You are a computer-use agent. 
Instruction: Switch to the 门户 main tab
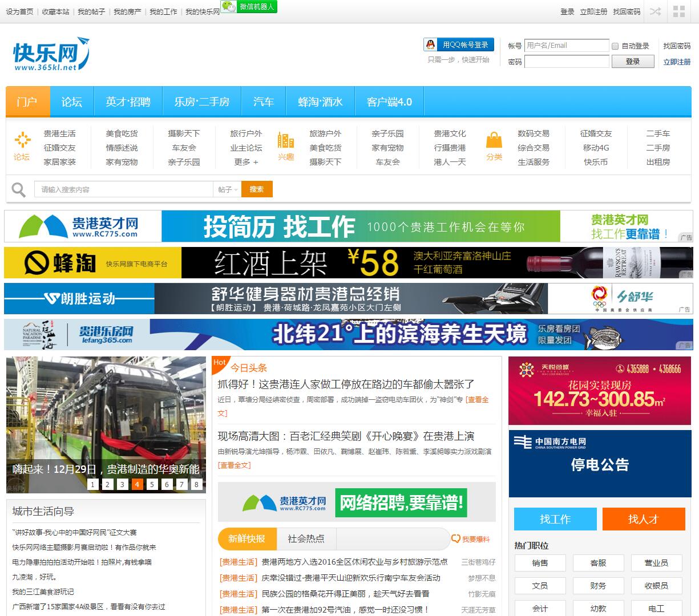click(28, 102)
